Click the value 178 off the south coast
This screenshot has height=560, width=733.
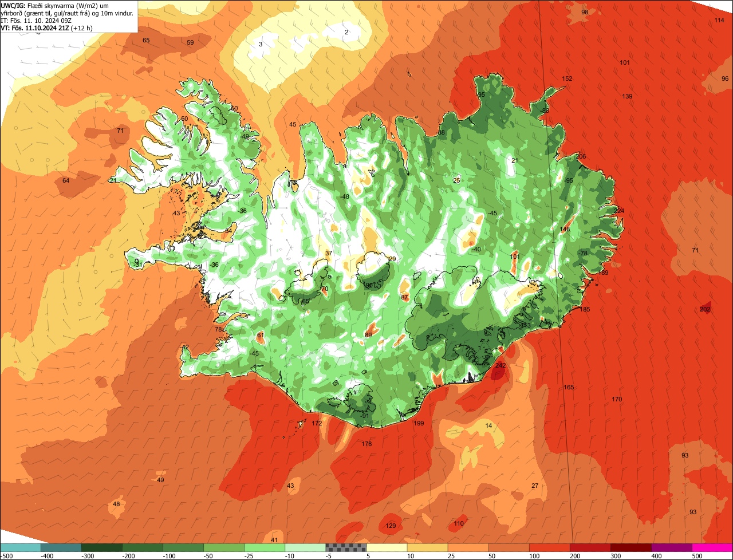(x=366, y=444)
